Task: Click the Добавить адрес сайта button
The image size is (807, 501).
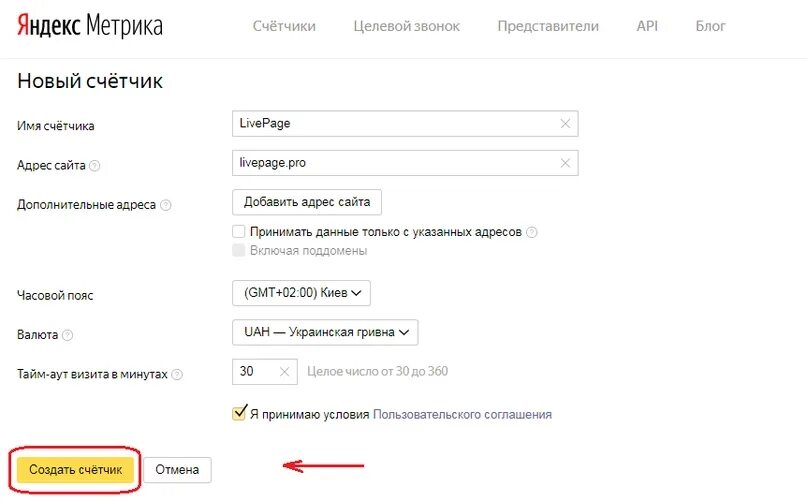Action: pyautogui.click(x=307, y=202)
